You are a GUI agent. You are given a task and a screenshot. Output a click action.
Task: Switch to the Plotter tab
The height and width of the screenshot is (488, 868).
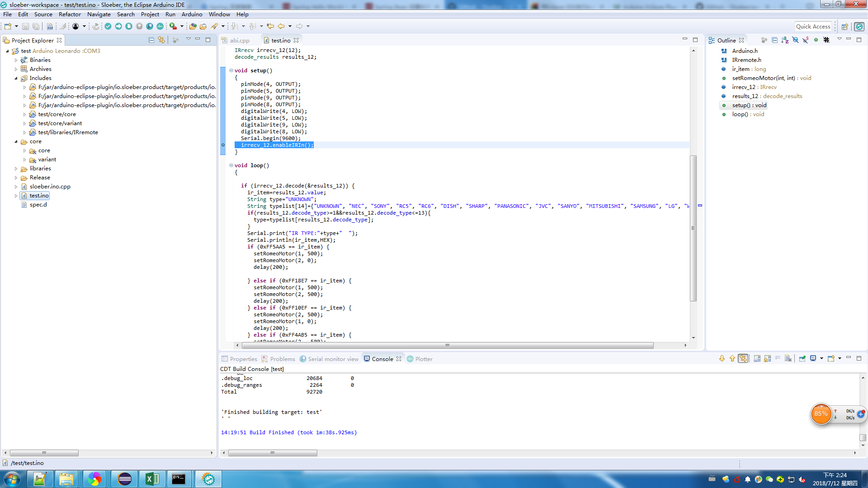point(420,359)
